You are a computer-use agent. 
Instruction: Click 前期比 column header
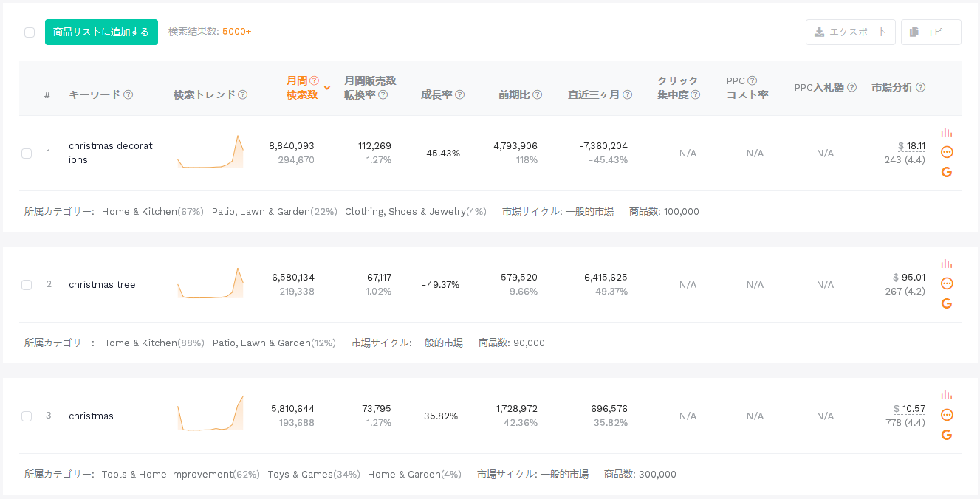pos(514,94)
